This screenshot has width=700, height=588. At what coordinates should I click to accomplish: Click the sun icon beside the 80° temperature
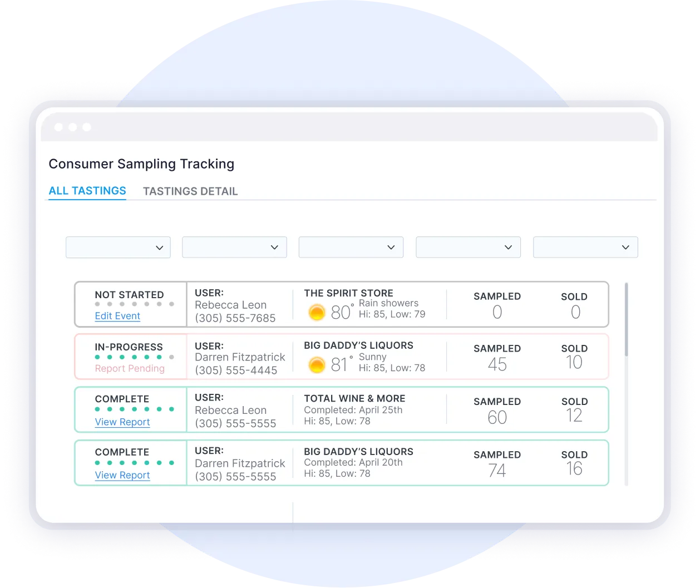(317, 313)
